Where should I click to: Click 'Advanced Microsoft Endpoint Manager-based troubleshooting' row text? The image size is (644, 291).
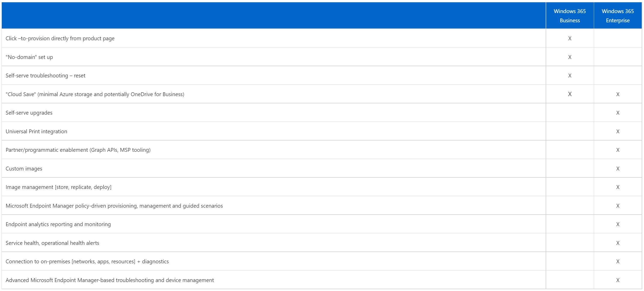tap(110, 280)
